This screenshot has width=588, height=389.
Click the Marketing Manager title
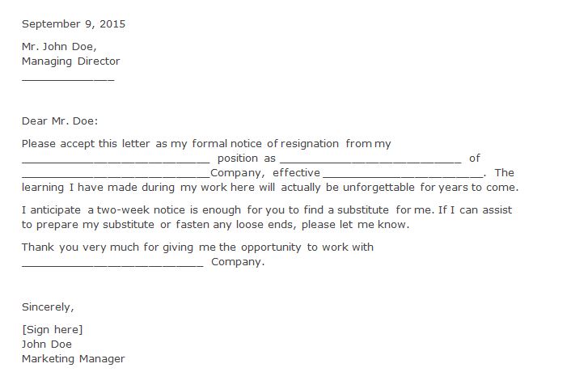74,359
